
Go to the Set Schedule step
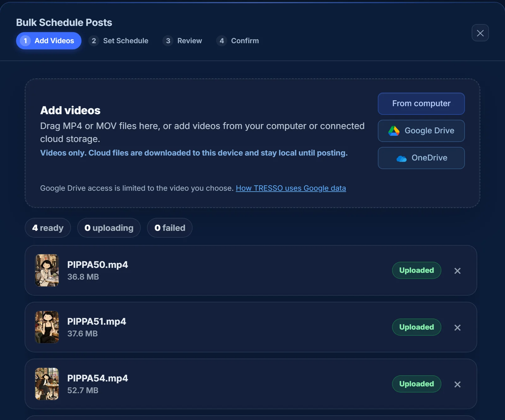119,41
